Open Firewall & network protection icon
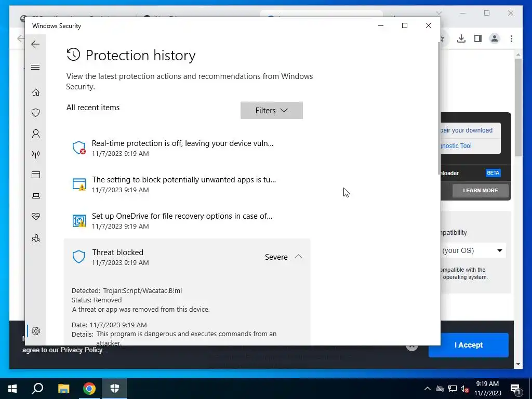532x399 pixels. coord(36,154)
